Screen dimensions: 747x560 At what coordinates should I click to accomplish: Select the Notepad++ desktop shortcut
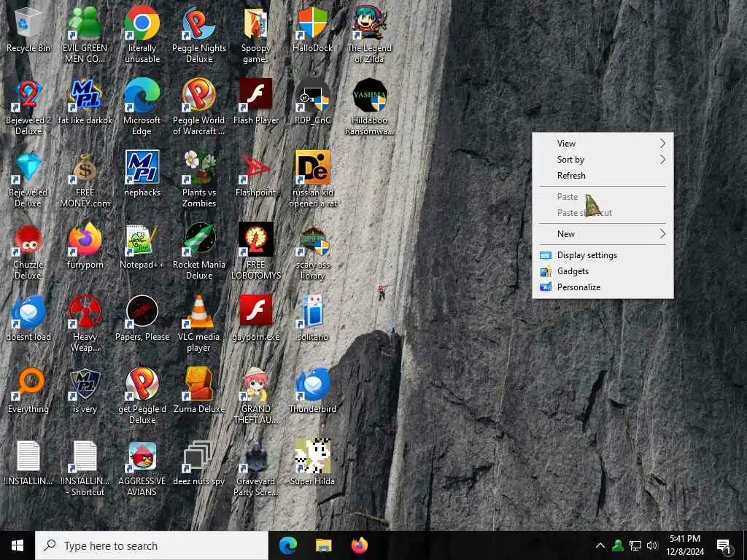click(142, 246)
